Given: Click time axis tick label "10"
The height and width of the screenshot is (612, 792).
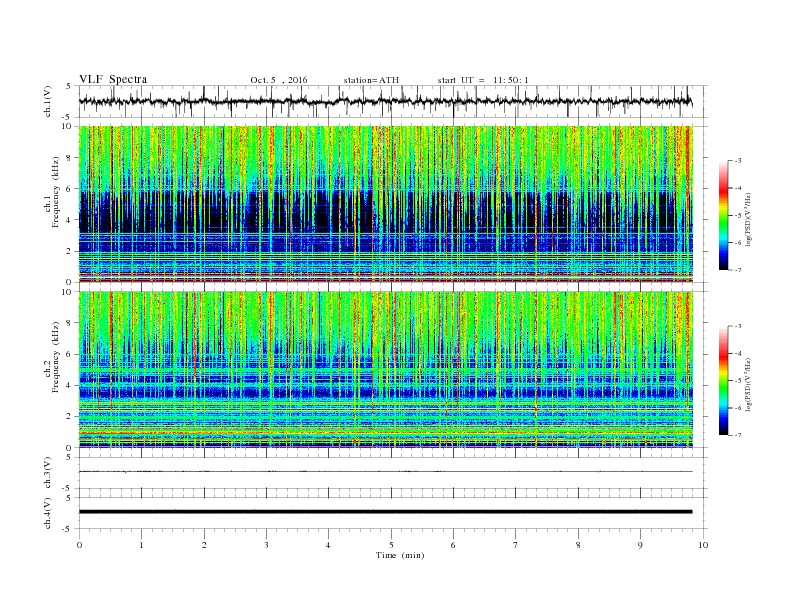Looking at the screenshot, I should point(703,545).
